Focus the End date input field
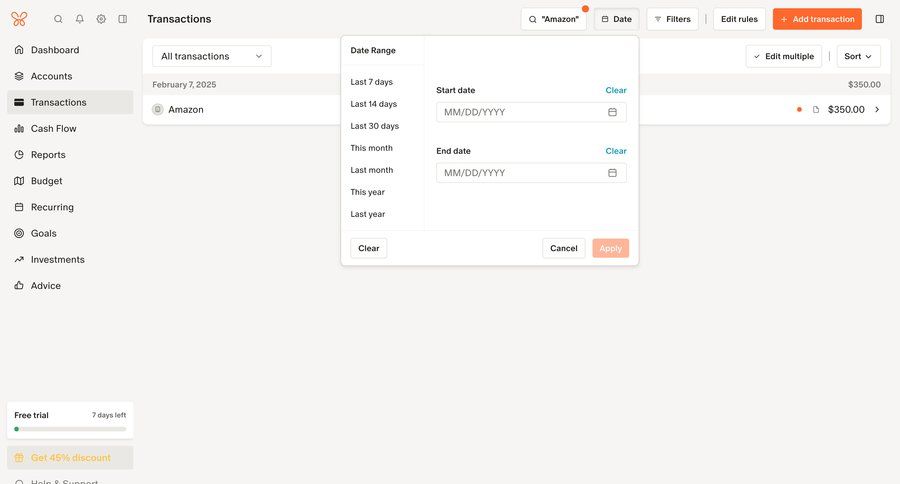This screenshot has width=900, height=484. (x=531, y=173)
